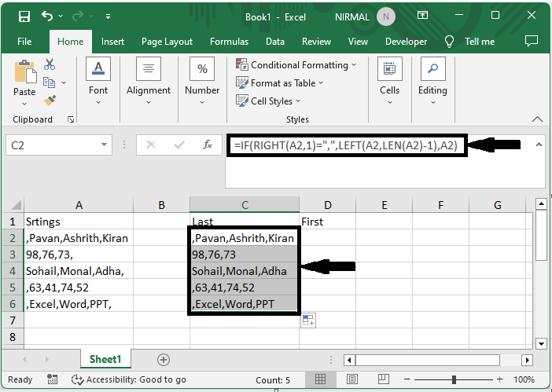The width and height of the screenshot is (552, 392).
Task: Open the Formulas ribbon tab
Action: (x=229, y=42)
